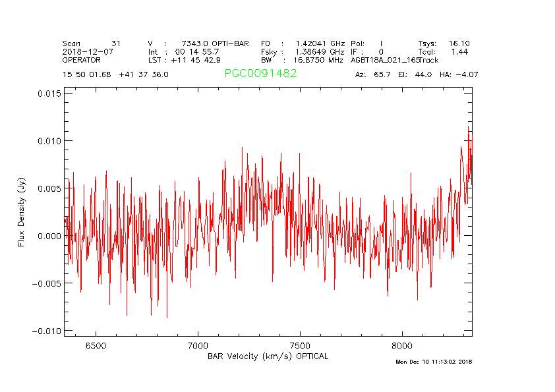
Task: Click the OPERATOR label in header
Action: 82,60
